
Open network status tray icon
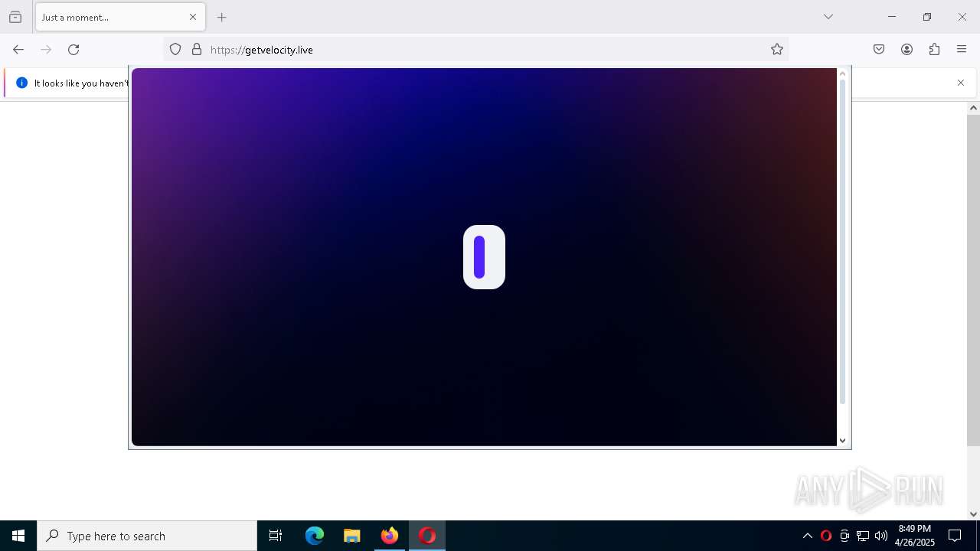(863, 536)
